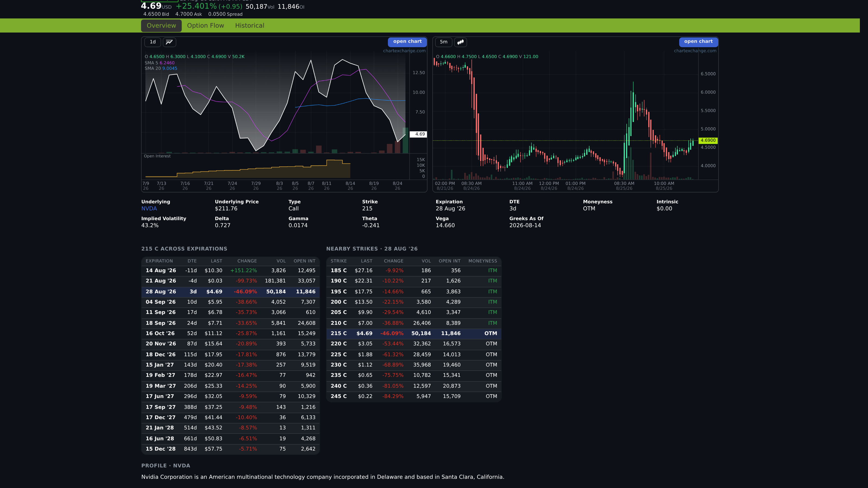Click the SMA 20 indicator label

(161, 68)
